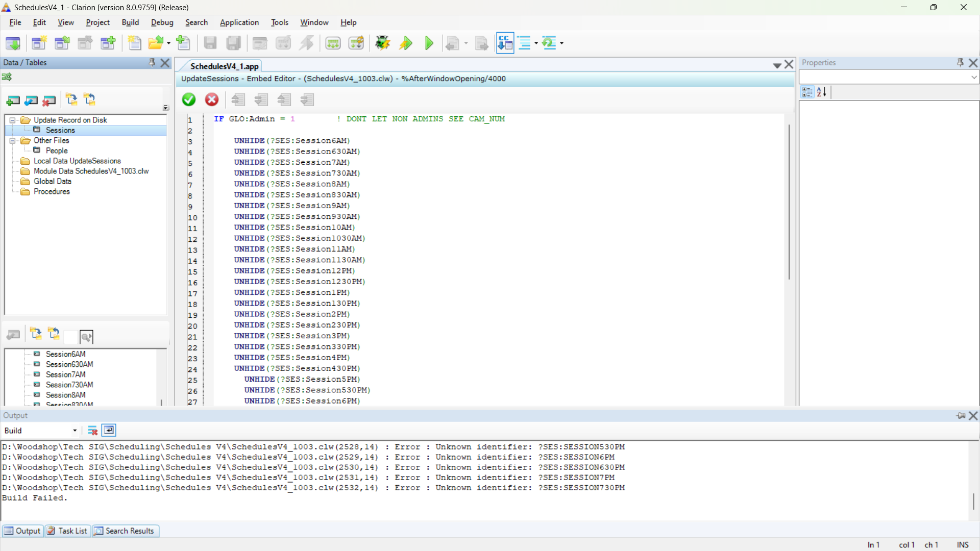Click the green checkmark Save and Close icon
The width and height of the screenshot is (980, 551).
click(189, 99)
